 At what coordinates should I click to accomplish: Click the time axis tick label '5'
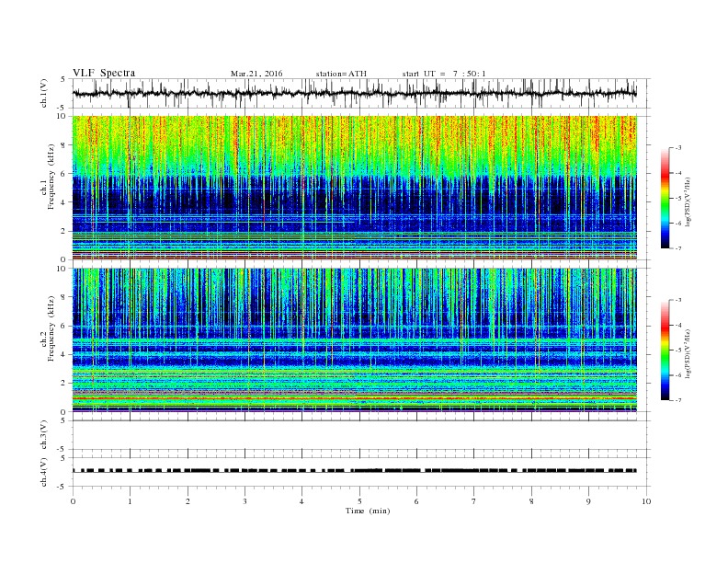pyautogui.click(x=359, y=501)
